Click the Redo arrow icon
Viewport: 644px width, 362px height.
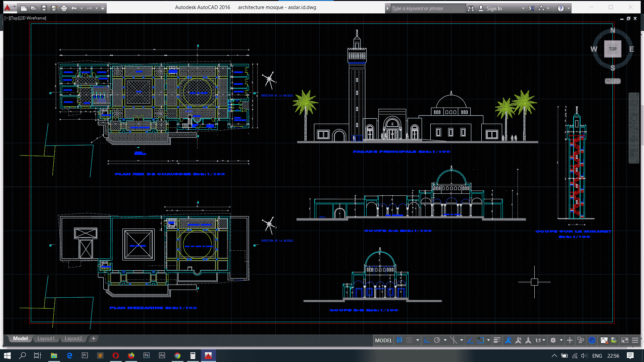point(89,8)
